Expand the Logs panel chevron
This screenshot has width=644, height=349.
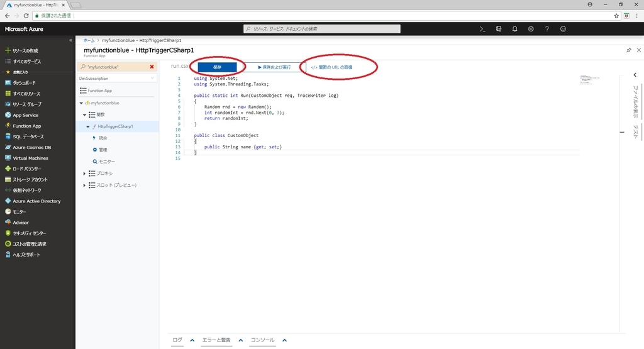192,340
